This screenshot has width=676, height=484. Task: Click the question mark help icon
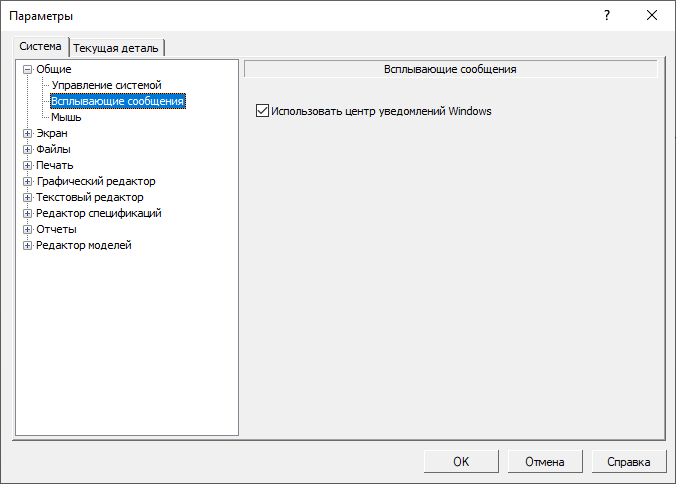pyautogui.click(x=607, y=16)
